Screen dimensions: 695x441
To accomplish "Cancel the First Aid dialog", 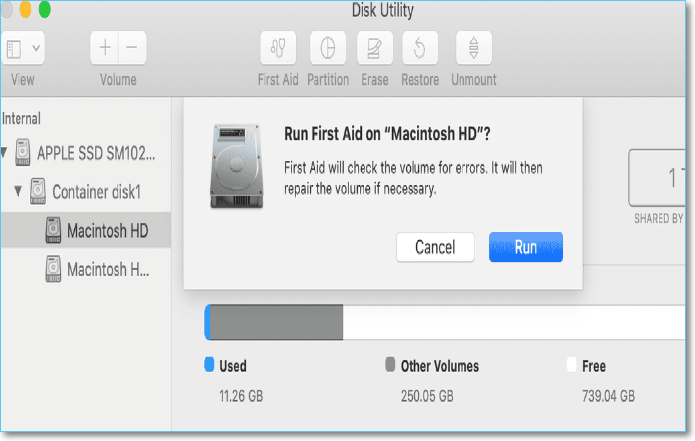I will pyautogui.click(x=435, y=247).
